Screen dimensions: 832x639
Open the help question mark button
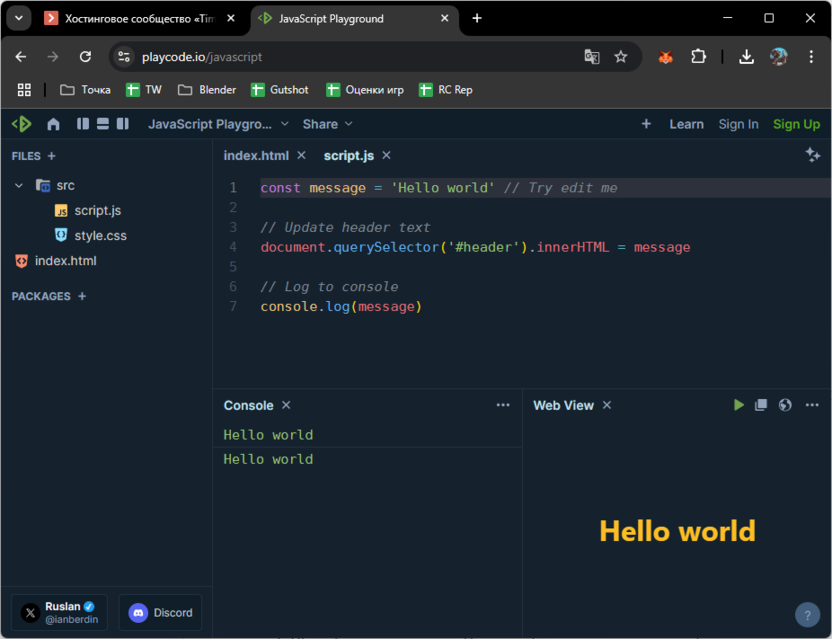(x=806, y=614)
